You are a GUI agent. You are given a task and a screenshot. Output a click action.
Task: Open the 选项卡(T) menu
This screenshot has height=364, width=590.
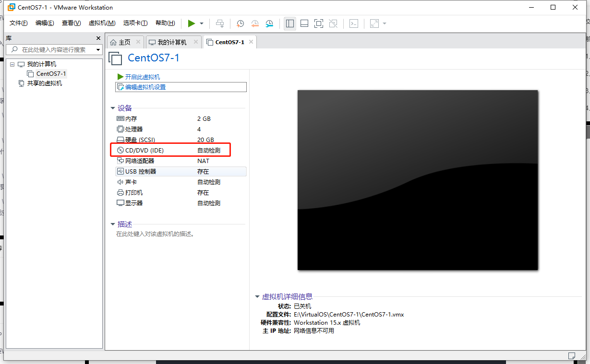coord(135,23)
